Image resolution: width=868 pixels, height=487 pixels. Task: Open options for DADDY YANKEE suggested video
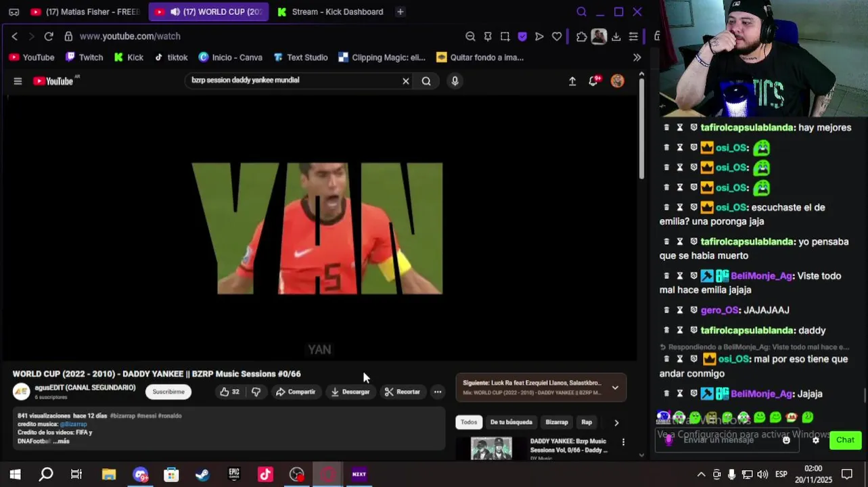click(x=623, y=442)
